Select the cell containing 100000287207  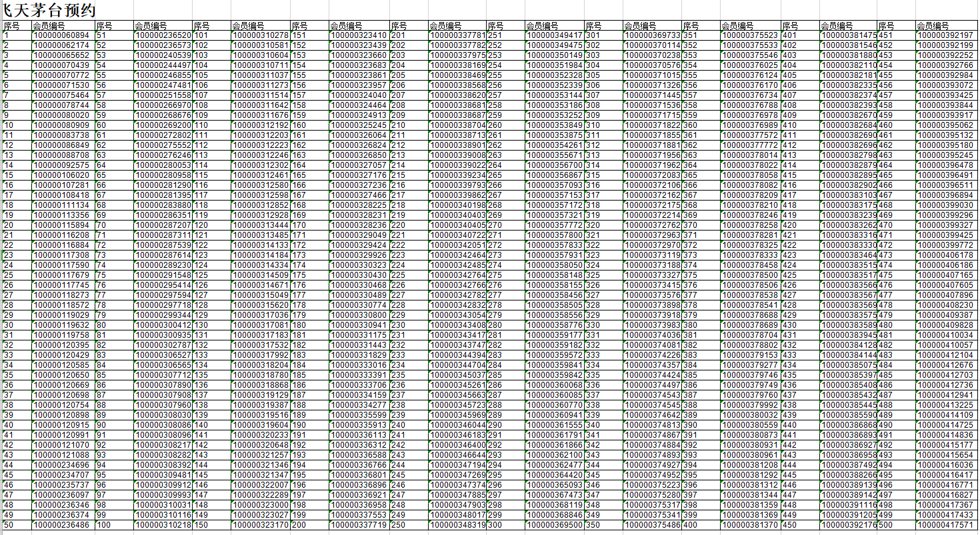(x=163, y=225)
